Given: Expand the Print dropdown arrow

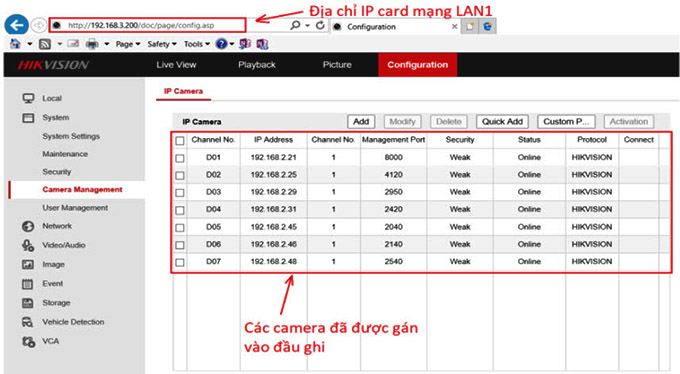Looking at the screenshot, I should [x=106, y=44].
